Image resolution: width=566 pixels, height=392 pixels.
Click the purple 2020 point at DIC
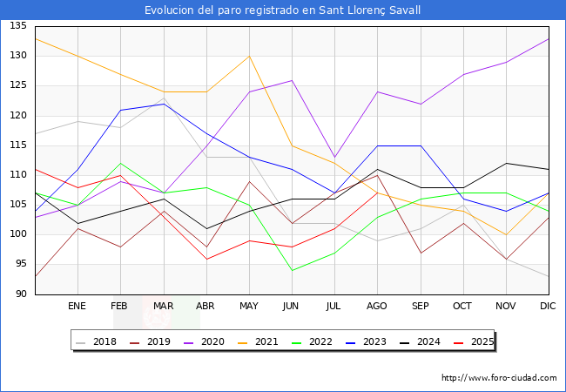click(549, 38)
